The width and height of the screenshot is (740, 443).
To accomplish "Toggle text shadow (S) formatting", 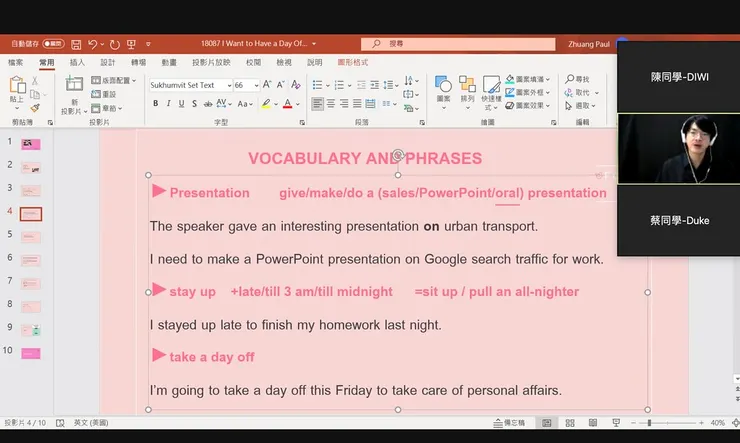I will pyautogui.click(x=194, y=103).
